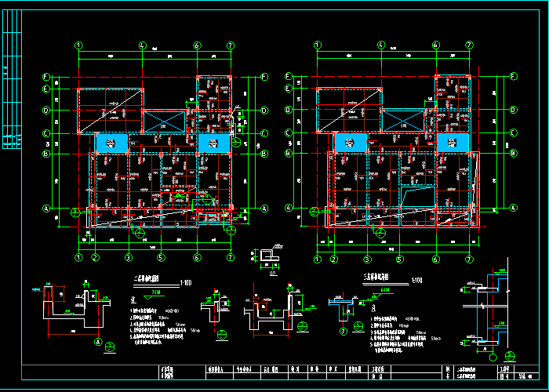
Task: Select left cyan filled slab in left plan
Action: click(x=111, y=142)
